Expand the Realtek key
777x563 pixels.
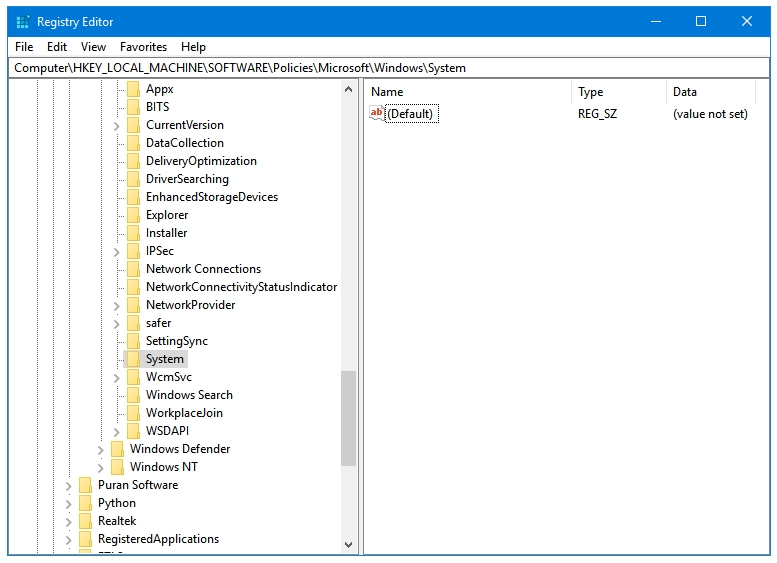point(69,522)
